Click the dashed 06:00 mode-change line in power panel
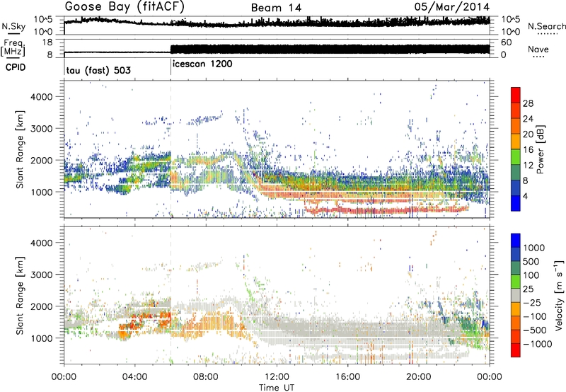566x392 pixels. coord(171,149)
